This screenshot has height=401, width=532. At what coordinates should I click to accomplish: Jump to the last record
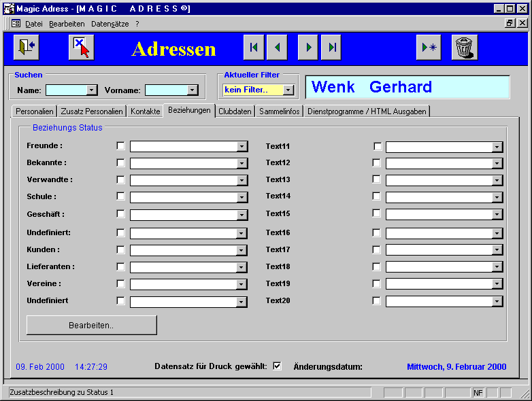click(x=331, y=48)
